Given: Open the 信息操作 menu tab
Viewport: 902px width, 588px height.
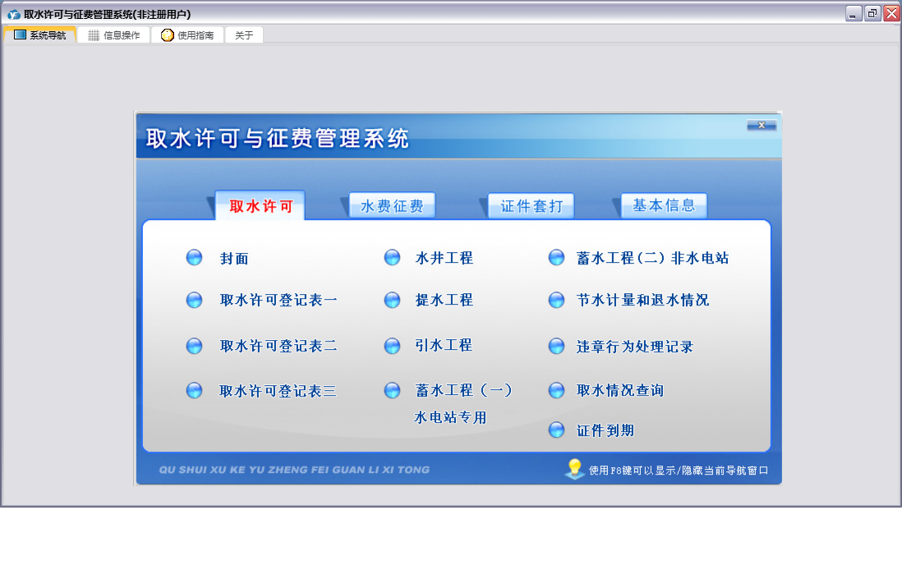Looking at the screenshot, I should pyautogui.click(x=114, y=35).
